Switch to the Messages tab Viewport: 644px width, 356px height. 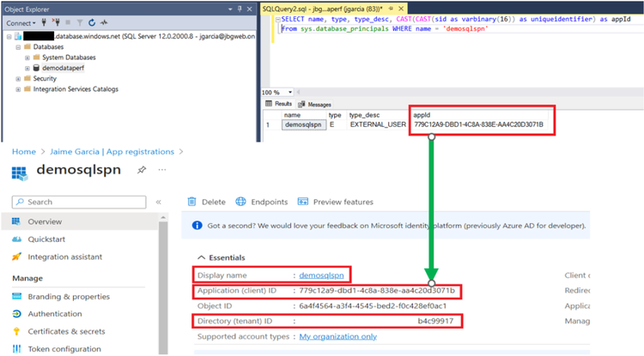(314, 104)
